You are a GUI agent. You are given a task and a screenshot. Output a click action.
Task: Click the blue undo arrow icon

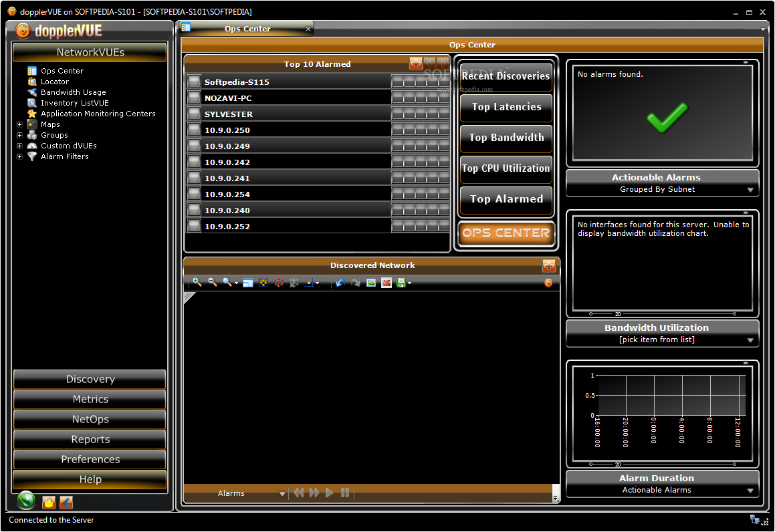pyautogui.click(x=340, y=283)
